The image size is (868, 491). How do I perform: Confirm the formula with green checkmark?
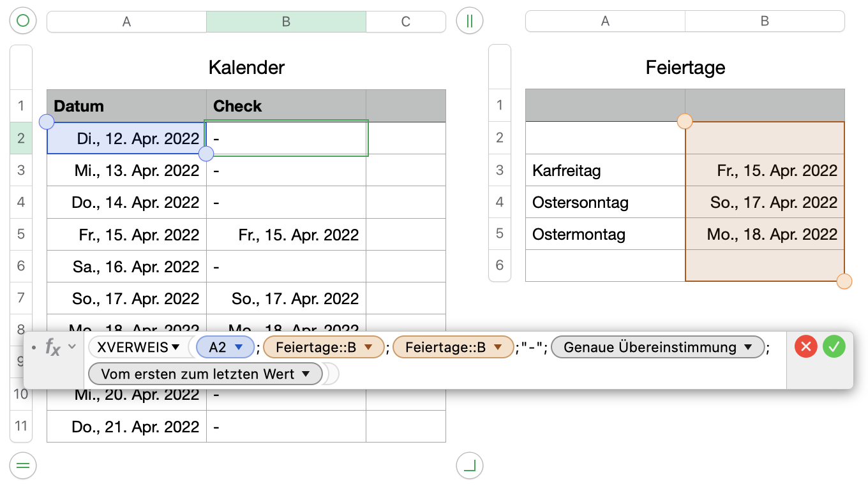point(834,347)
